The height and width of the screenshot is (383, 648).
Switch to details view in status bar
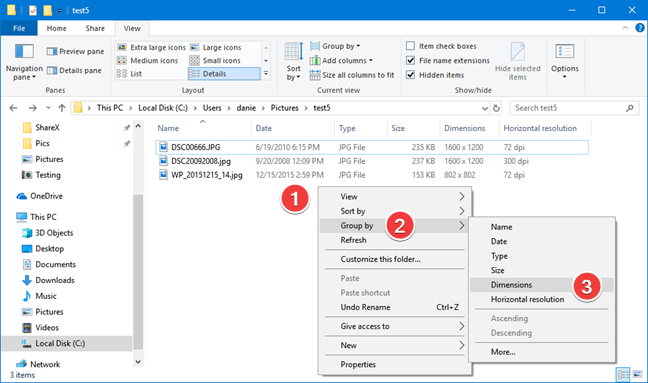(623, 374)
